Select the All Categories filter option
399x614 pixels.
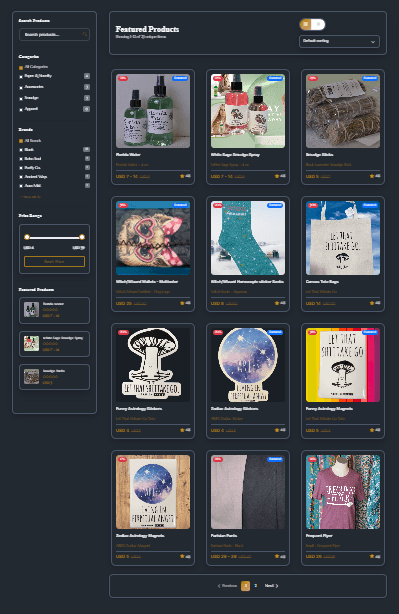[33, 67]
